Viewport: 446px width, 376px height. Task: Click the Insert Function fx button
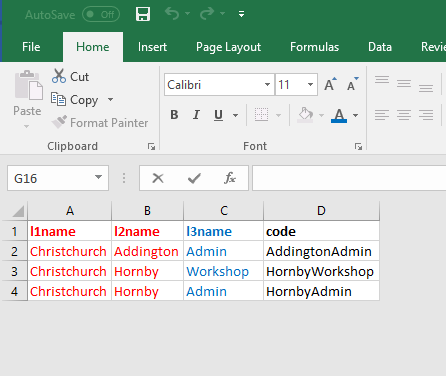pyautogui.click(x=230, y=178)
